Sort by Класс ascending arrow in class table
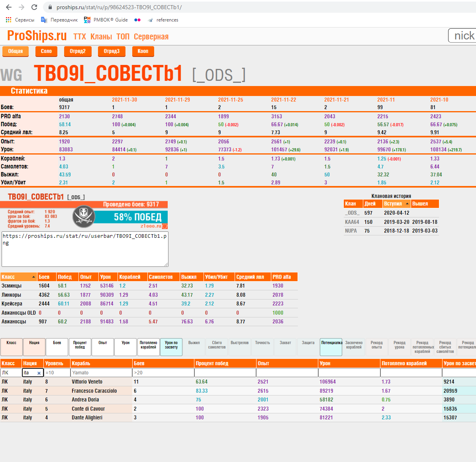This screenshot has width=476, height=462. [33, 277]
